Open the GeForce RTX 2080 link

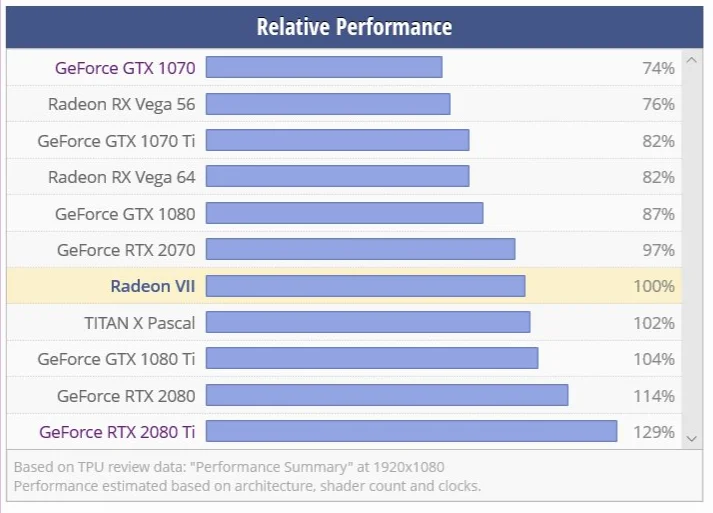[x=126, y=396]
